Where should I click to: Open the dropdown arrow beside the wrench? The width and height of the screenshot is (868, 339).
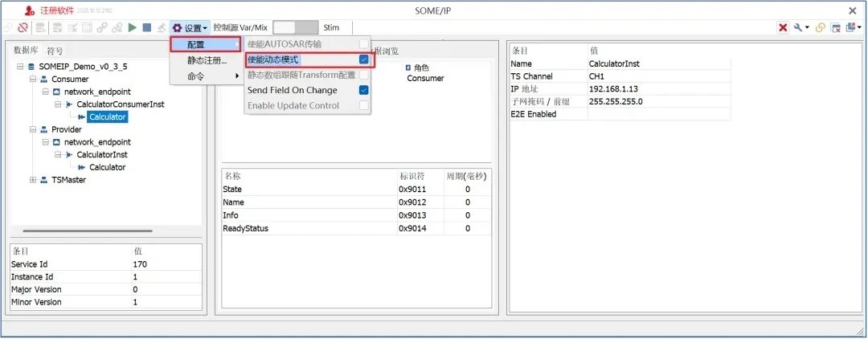coord(807,27)
